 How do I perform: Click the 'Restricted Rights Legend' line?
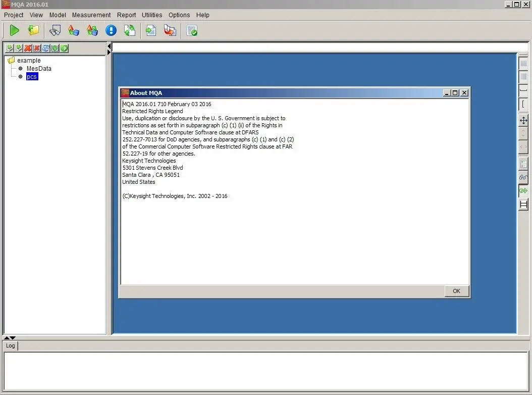[152, 111]
